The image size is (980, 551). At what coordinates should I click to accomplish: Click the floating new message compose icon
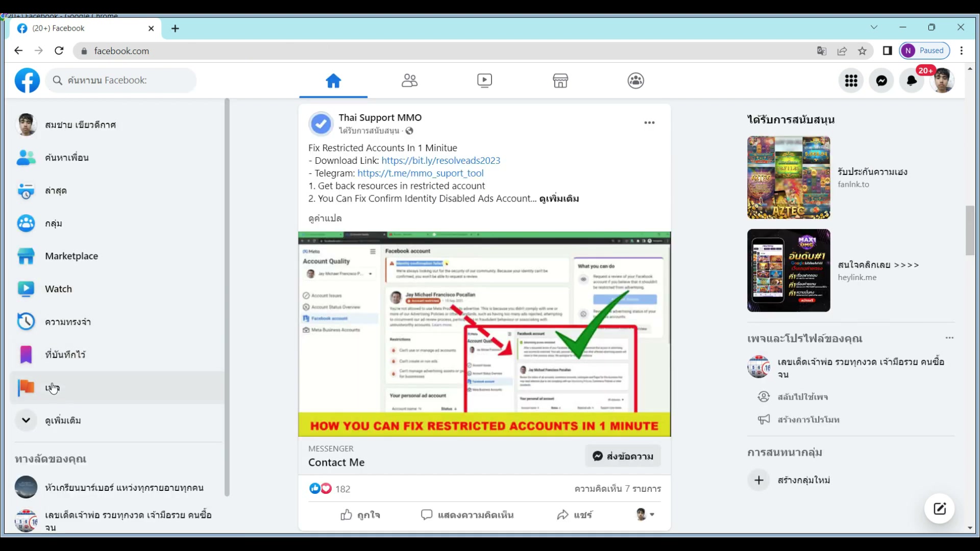coord(940,509)
